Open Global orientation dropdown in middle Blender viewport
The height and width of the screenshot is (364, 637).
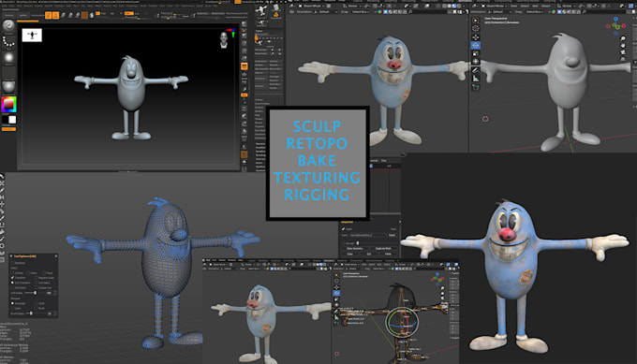pyautogui.click(x=352, y=7)
